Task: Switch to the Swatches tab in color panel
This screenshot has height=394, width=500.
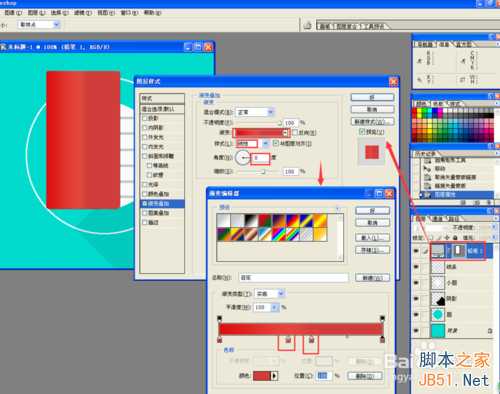Action: 438,104
